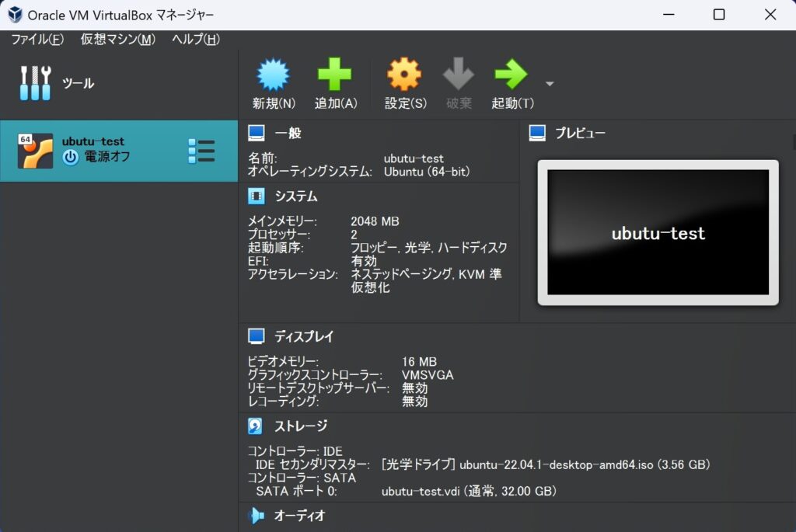Open Settings (設定) gear icon

[x=404, y=76]
